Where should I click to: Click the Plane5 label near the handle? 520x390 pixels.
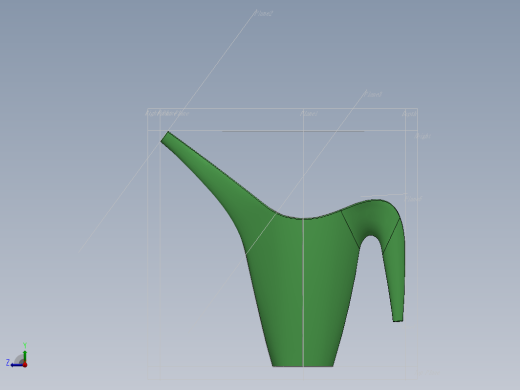pyautogui.click(x=414, y=199)
